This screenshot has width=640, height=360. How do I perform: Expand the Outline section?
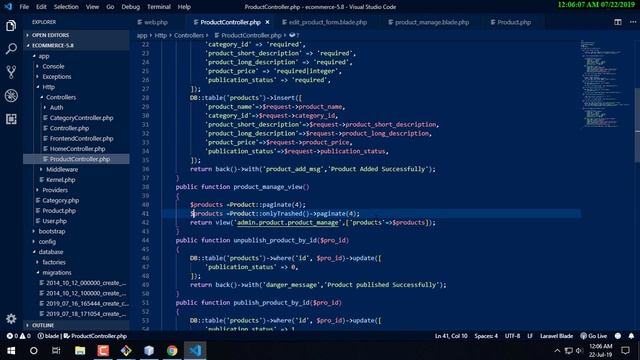click(x=76, y=325)
